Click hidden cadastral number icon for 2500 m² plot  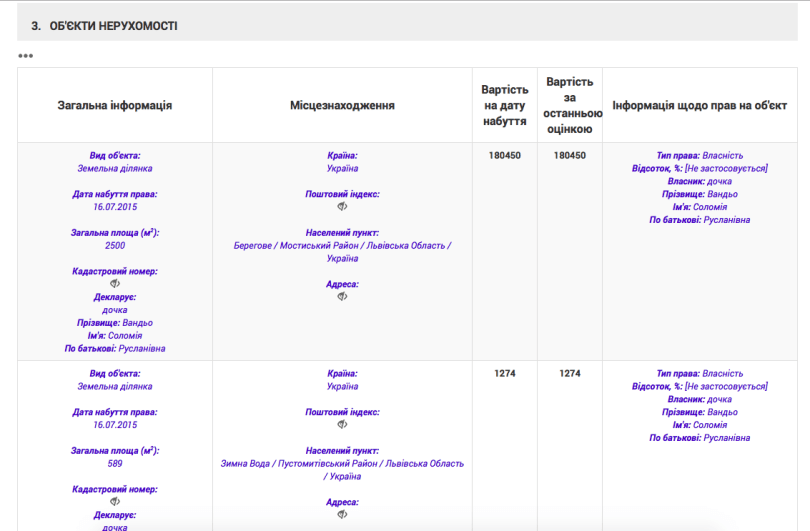[115, 284]
